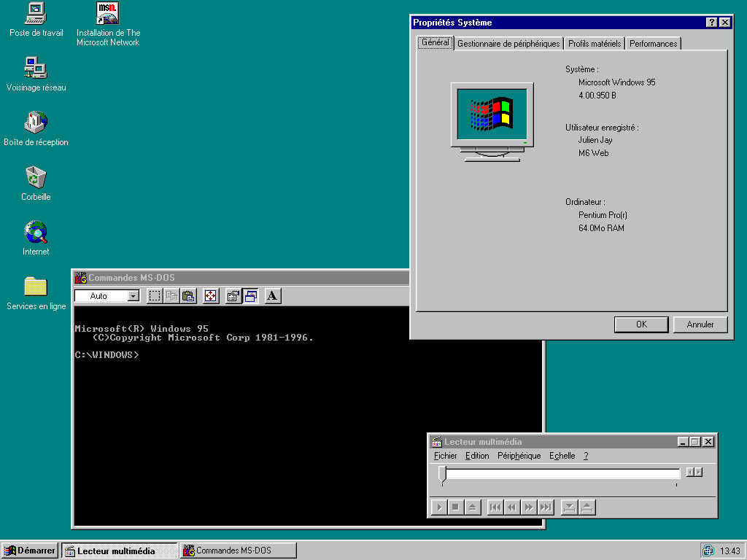Switch to the Profils matériels tab
The image size is (747, 560).
[x=595, y=43]
